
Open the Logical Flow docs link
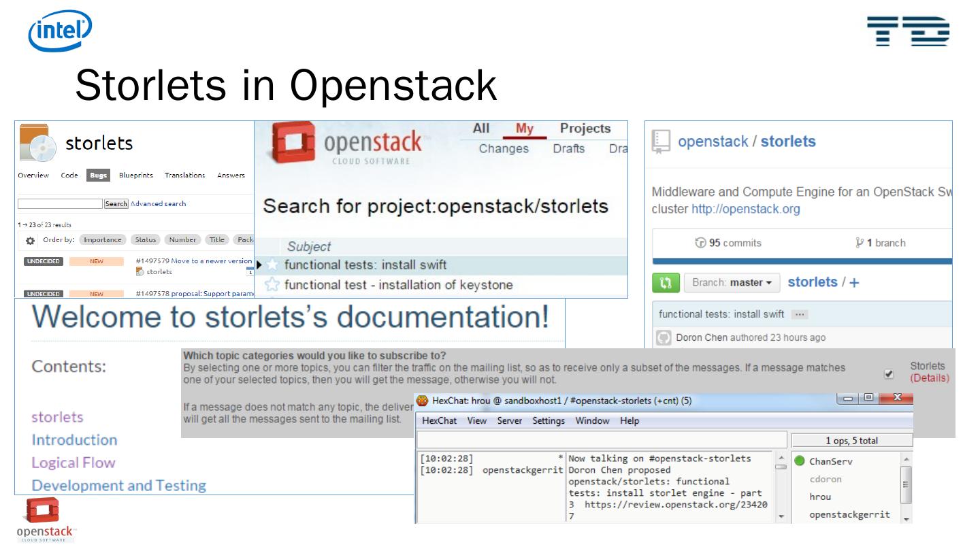click(73, 463)
